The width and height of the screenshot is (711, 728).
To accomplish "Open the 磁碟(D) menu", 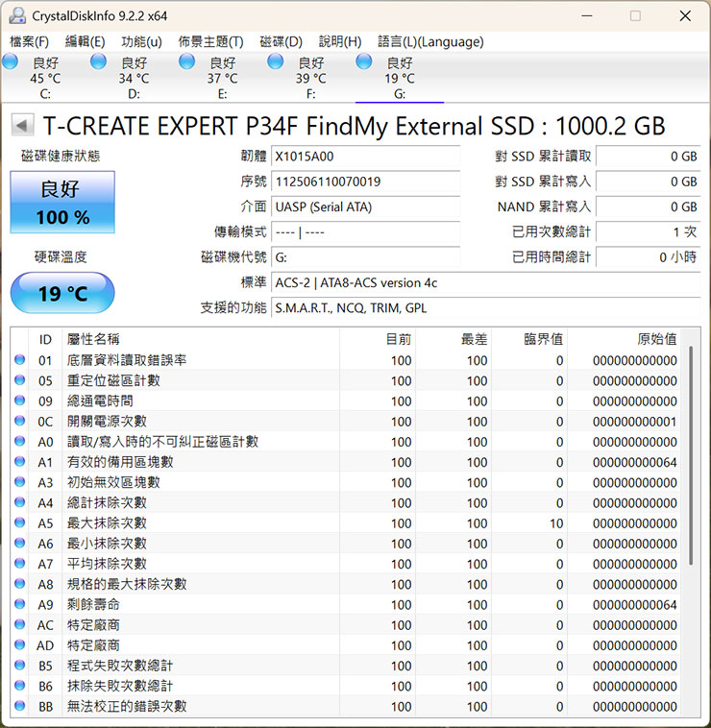I will [281, 42].
